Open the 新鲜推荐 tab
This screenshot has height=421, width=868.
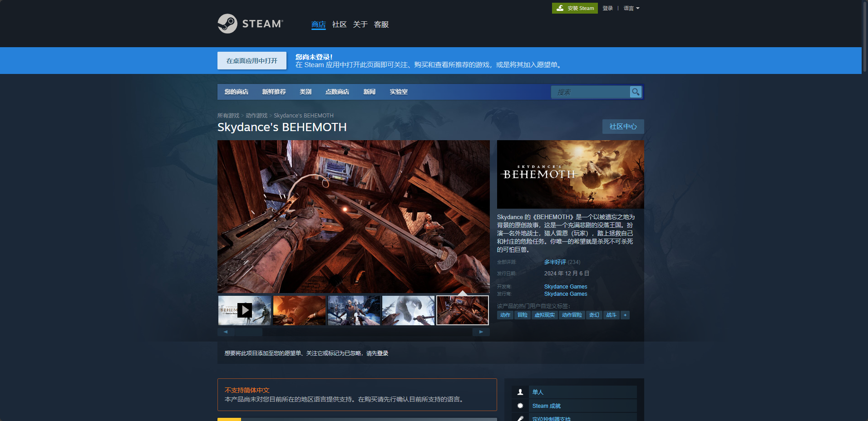tap(274, 92)
